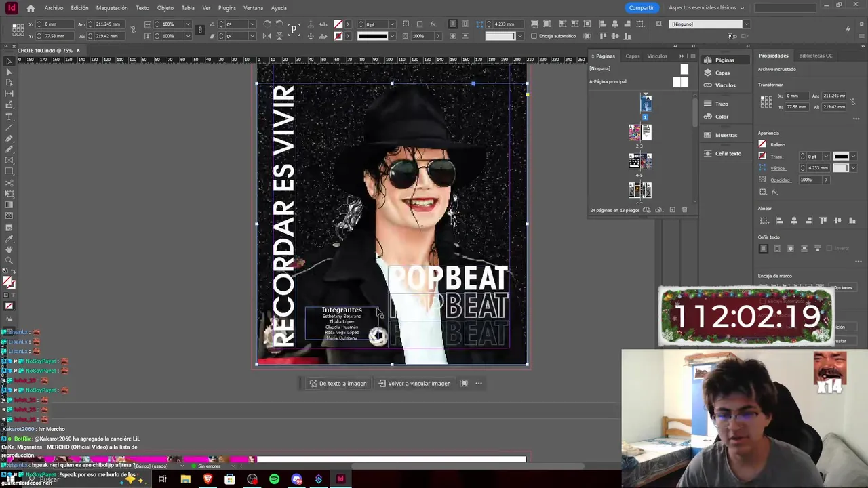Image resolution: width=868 pixels, height=488 pixels.
Task: Click the Spotify icon in the taskbar
Action: [275, 480]
